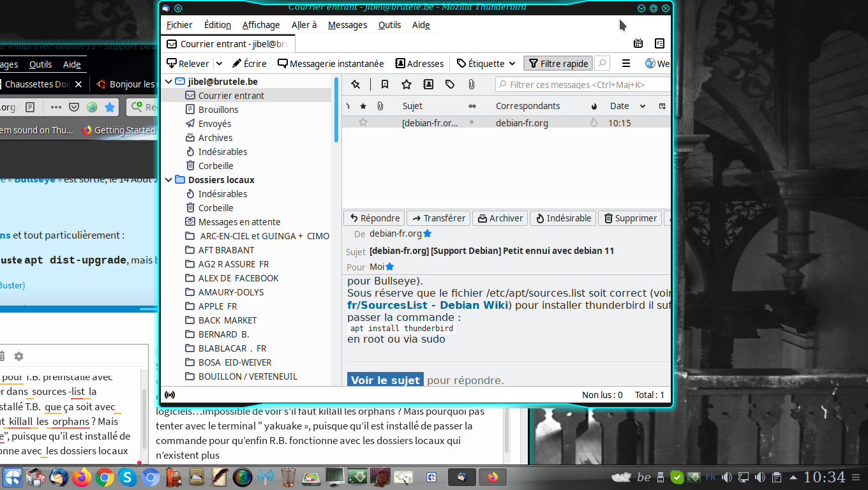Collapse the jibel@brutele.be account tree
868x490 pixels.
point(168,82)
